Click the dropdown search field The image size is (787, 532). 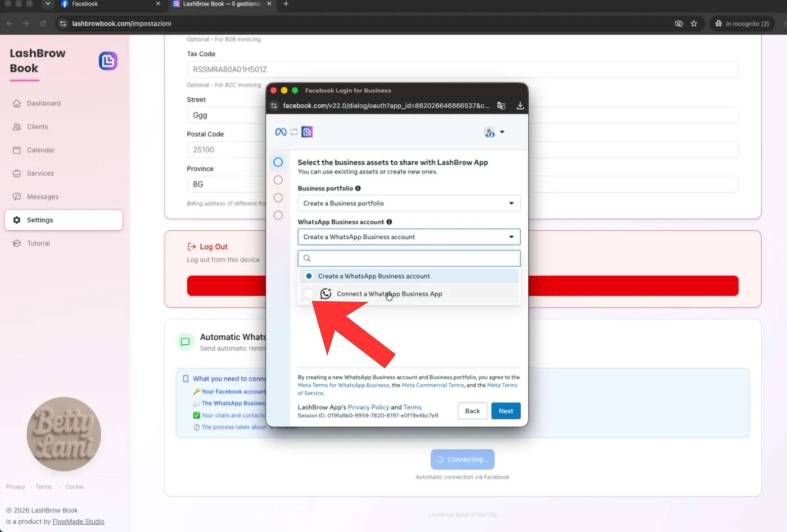coord(409,258)
